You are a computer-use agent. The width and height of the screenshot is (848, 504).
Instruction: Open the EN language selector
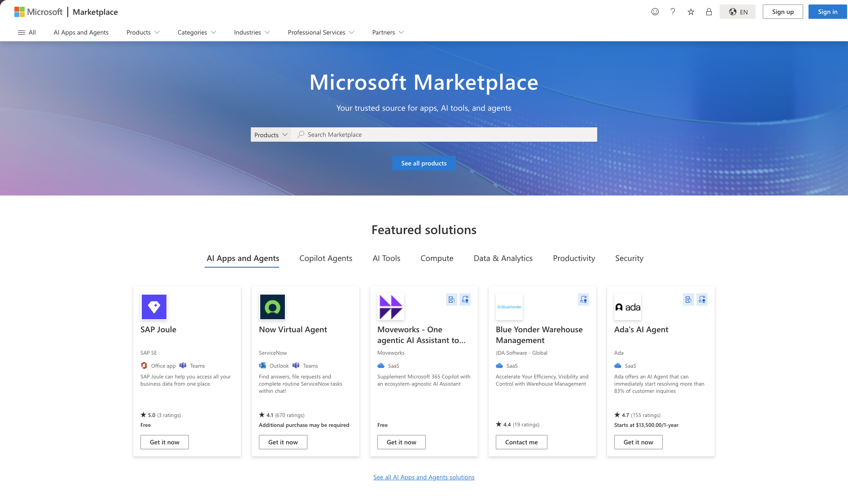pos(738,12)
